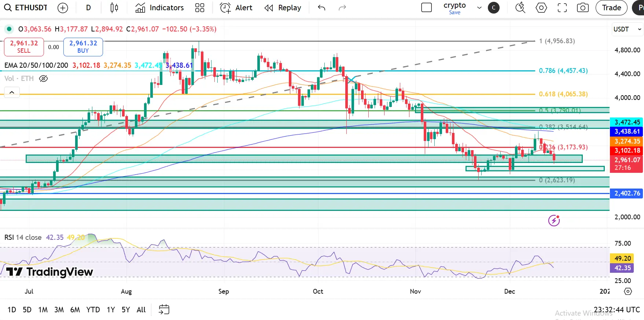This screenshot has width=644, height=320.
Task: Redo the chart action
Action: pos(342,8)
